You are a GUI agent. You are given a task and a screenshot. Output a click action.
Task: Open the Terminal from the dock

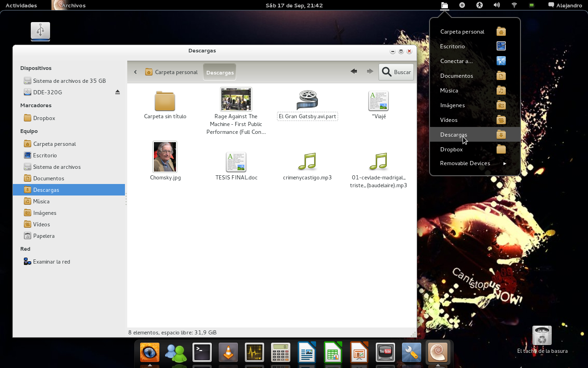pos(202,353)
